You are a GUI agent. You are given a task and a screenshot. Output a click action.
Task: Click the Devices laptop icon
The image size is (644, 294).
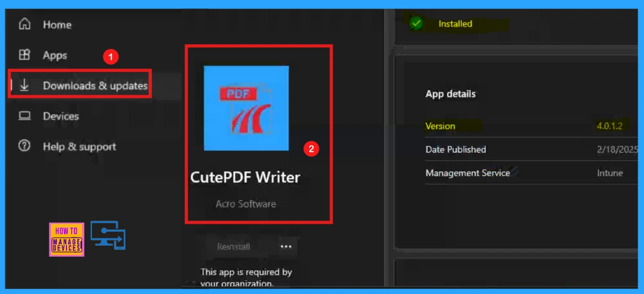click(x=24, y=116)
